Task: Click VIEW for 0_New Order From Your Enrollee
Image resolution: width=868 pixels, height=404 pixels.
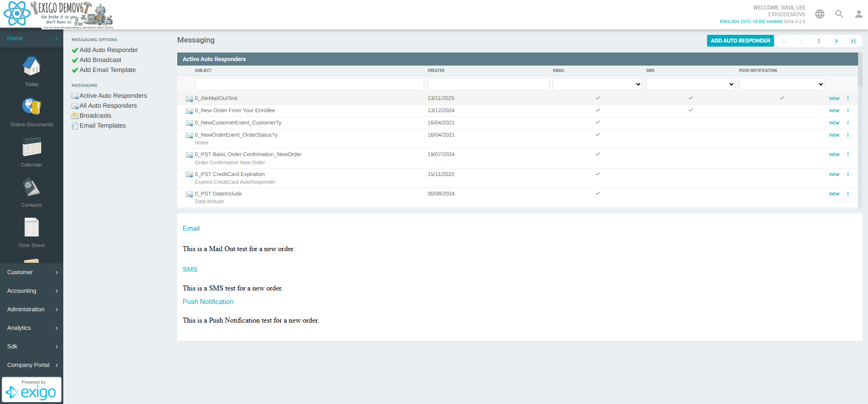Action: click(834, 111)
